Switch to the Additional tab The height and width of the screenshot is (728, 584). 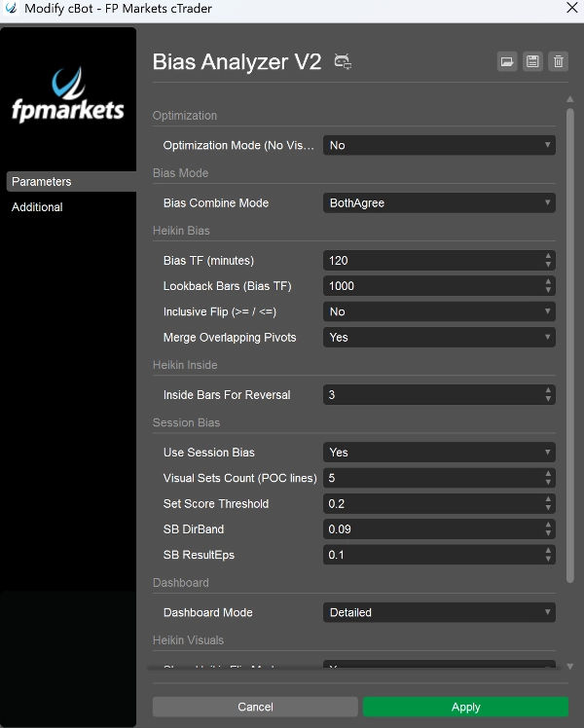point(37,207)
